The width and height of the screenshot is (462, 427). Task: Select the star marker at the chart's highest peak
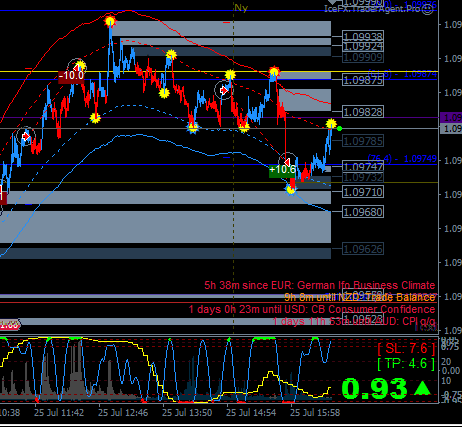point(110,22)
